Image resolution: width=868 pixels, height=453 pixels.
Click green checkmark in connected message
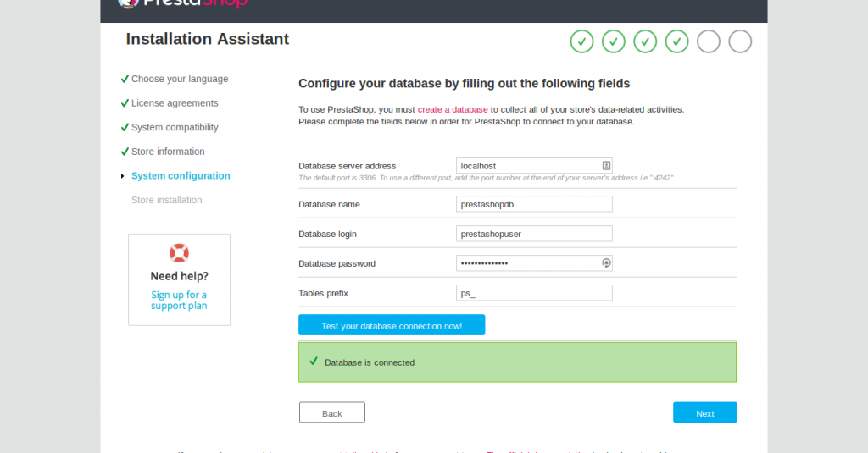314,362
